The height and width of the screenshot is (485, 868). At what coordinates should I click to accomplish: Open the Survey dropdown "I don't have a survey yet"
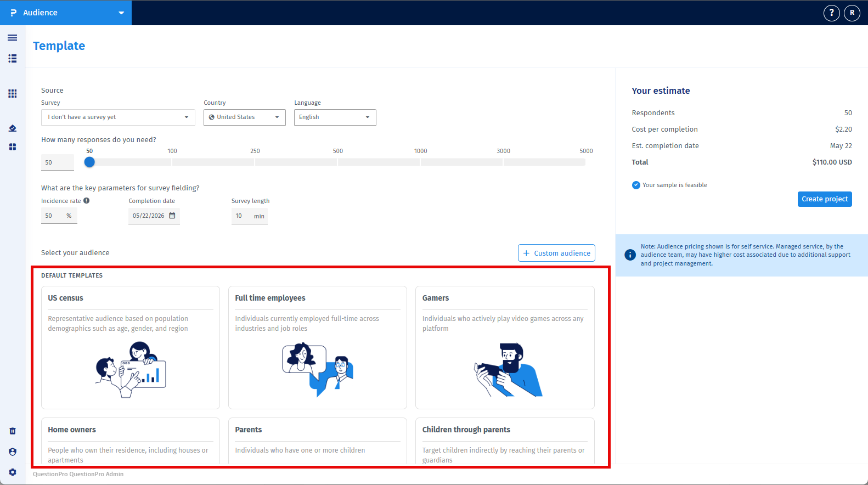[118, 117]
